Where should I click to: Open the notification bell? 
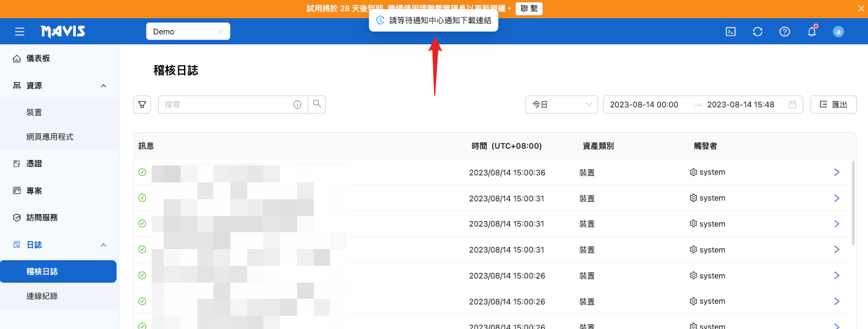(812, 32)
